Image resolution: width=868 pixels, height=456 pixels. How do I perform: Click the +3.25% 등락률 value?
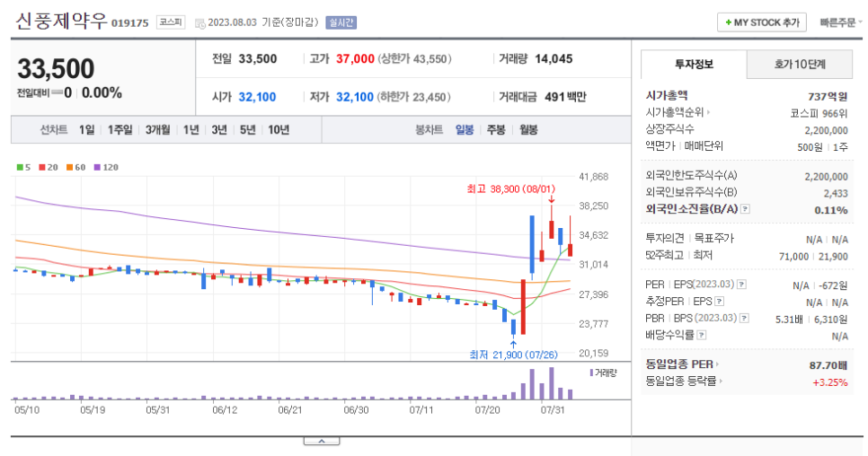pos(829,382)
